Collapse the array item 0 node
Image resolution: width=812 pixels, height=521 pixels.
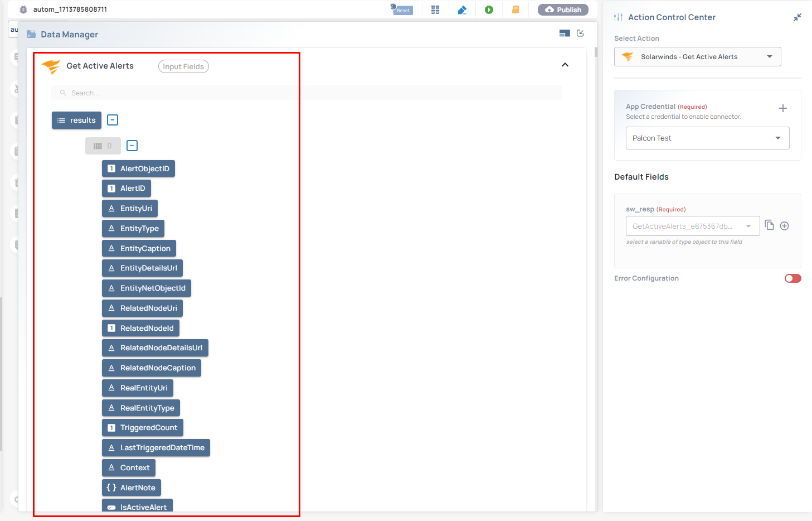(132, 146)
